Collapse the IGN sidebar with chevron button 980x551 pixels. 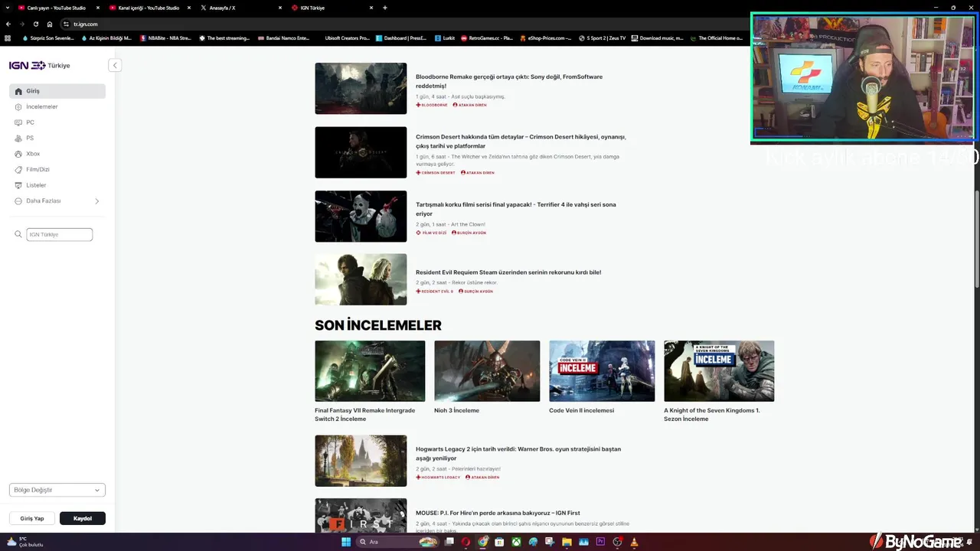(x=115, y=65)
